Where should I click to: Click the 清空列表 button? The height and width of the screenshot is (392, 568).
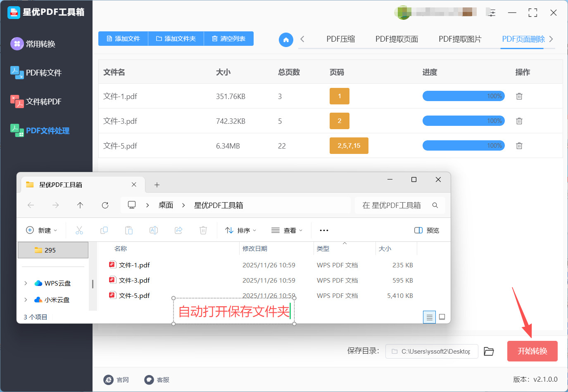229,39
